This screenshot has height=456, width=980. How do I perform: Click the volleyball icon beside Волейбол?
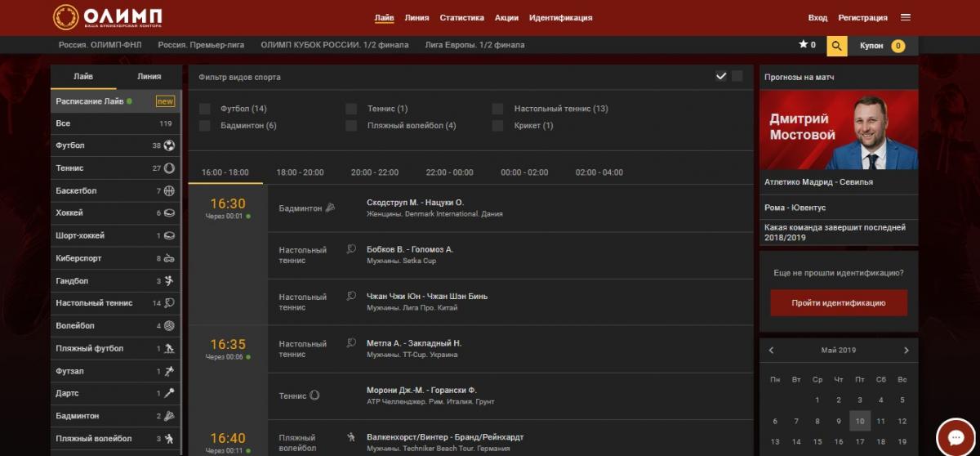(x=169, y=325)
